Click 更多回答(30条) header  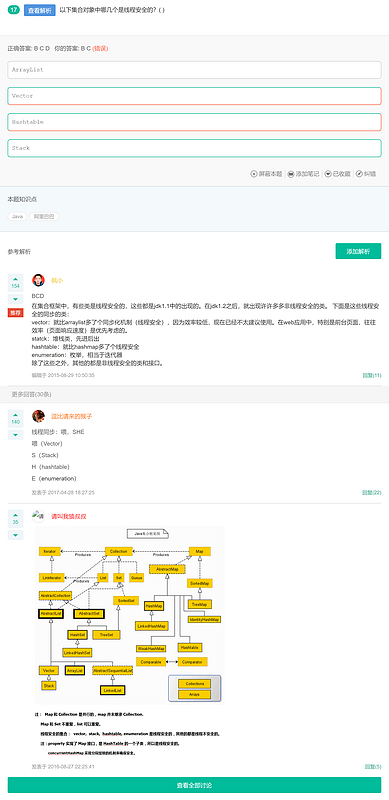point(32,394)
